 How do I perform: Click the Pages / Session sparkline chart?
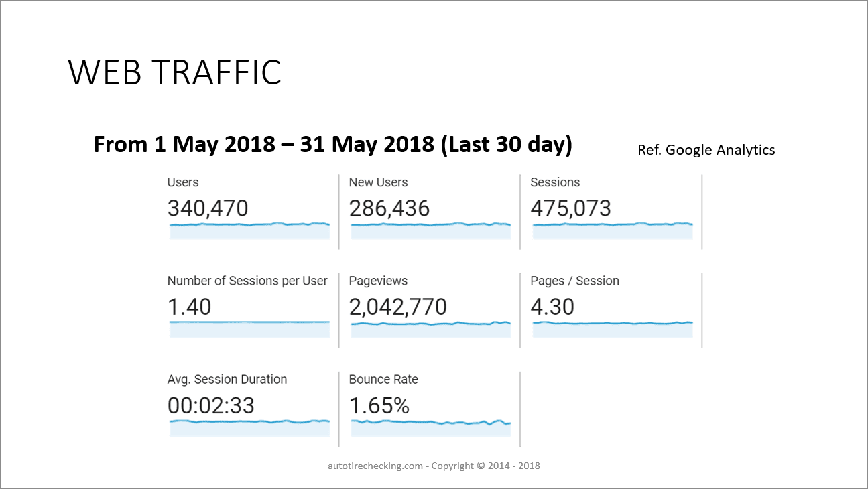click(613, 330)
